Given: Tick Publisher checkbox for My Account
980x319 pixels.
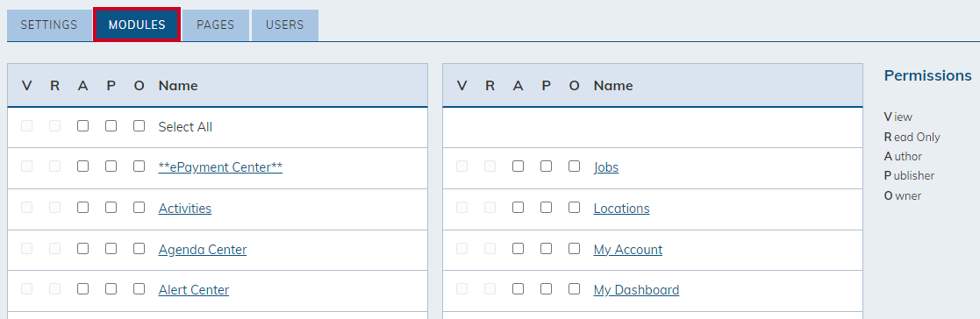Looking at the screenshot, I should tap(546, 249).
